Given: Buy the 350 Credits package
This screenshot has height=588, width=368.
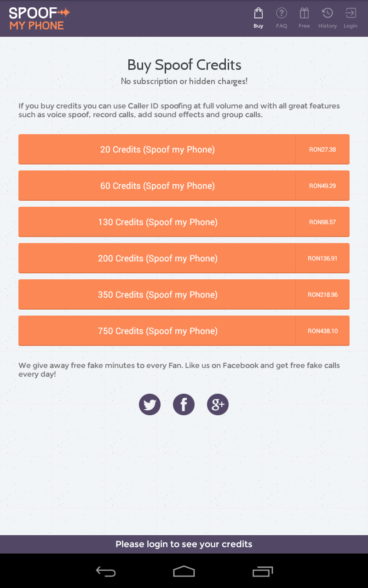Looking at the screenshot, I should pos(157,294).
